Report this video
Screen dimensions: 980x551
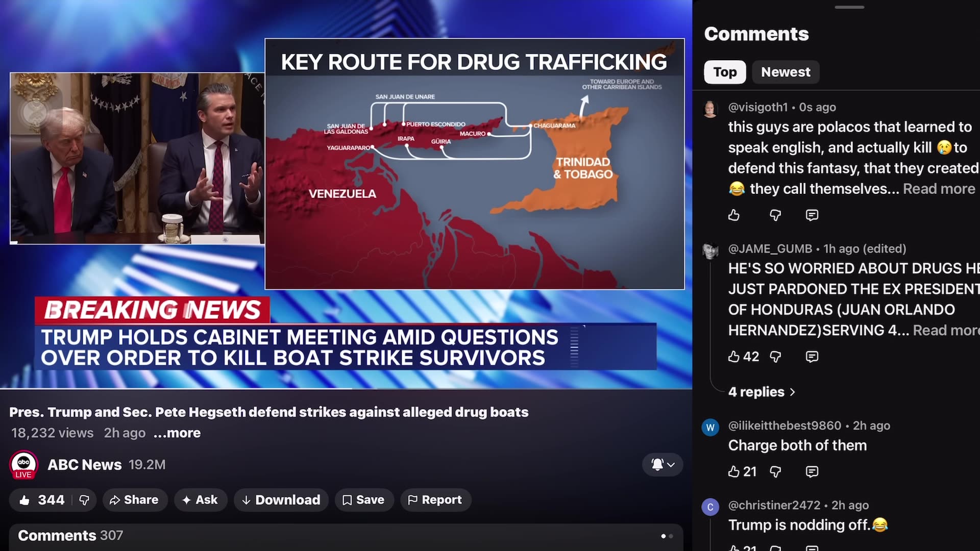pos(435,500)
